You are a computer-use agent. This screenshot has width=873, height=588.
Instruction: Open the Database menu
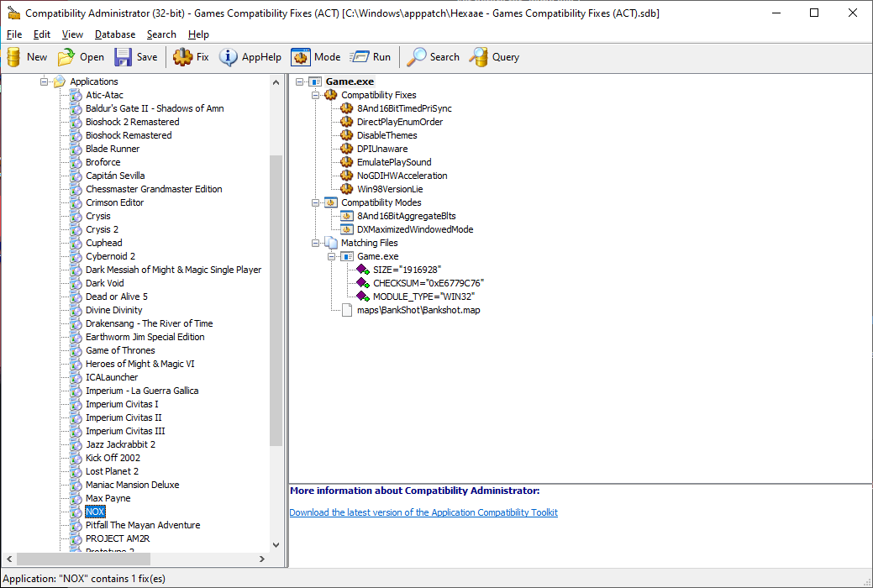point(115,34)
